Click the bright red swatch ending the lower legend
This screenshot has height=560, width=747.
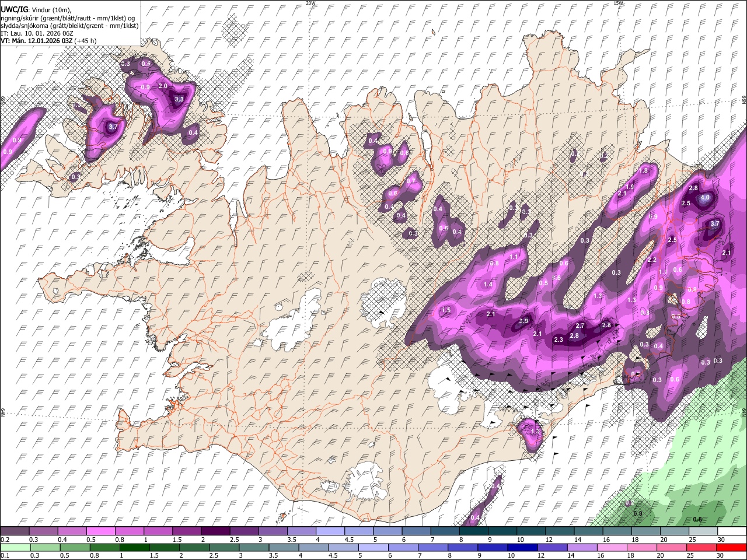tap(730, 548)
